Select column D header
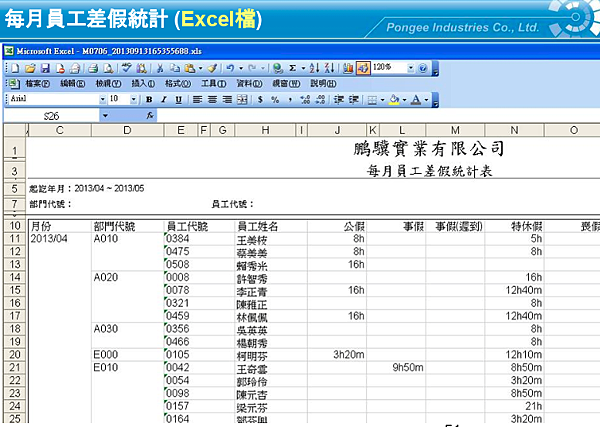This screenshot has height=427, width=600. (x=127, y=130)
